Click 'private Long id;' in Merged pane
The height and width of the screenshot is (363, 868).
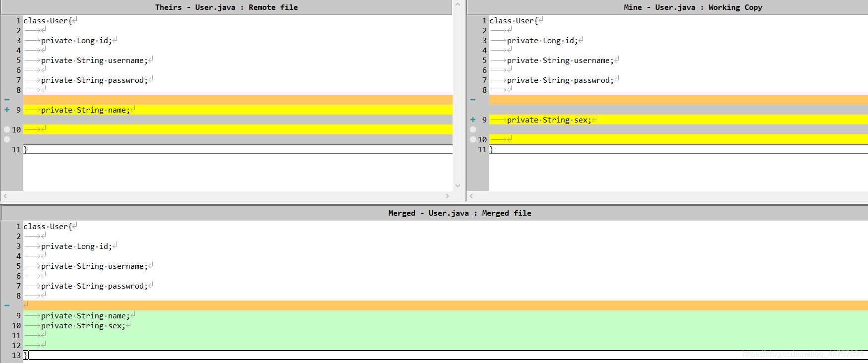[x=76, y=246]
